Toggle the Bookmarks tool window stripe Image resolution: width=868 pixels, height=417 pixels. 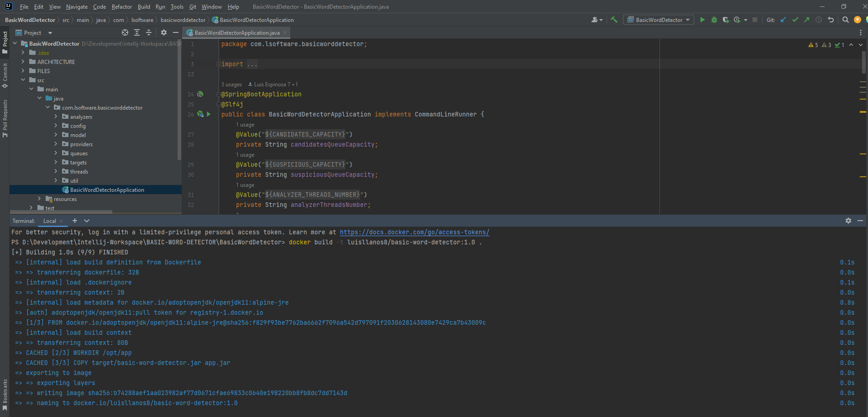[x=5, y=391]
